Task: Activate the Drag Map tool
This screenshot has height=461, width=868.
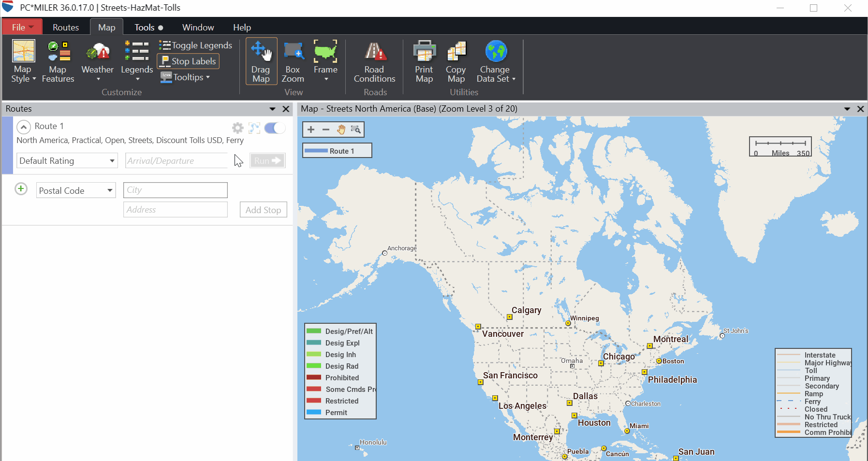Action: point(261,61)
